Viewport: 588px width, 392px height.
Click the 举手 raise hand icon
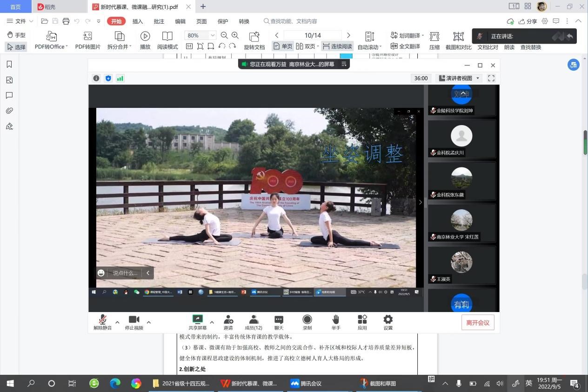coord(335,319)
